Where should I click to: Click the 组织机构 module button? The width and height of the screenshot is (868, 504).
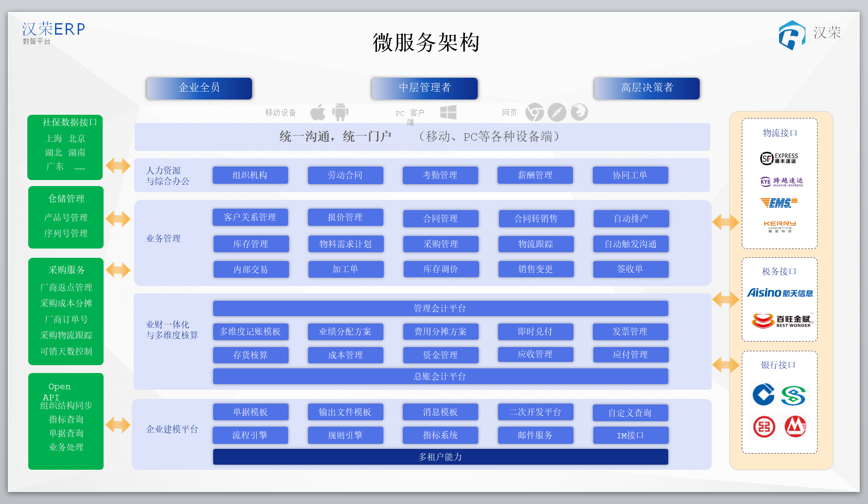coord(250,175)
